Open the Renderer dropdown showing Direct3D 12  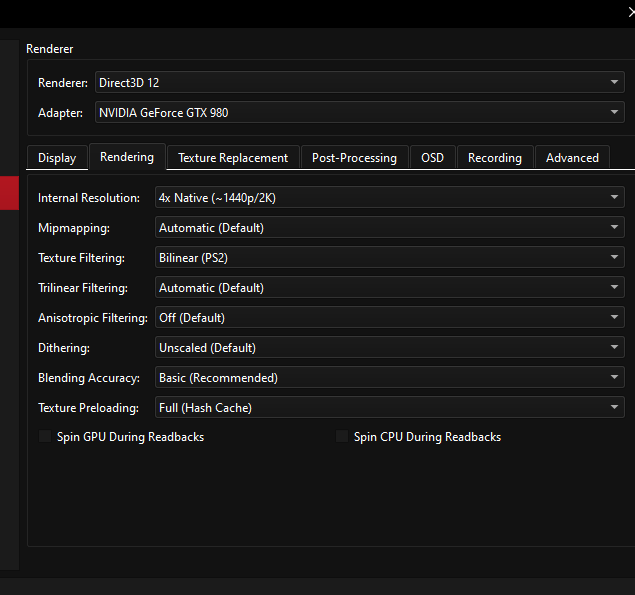pos(360,82)
